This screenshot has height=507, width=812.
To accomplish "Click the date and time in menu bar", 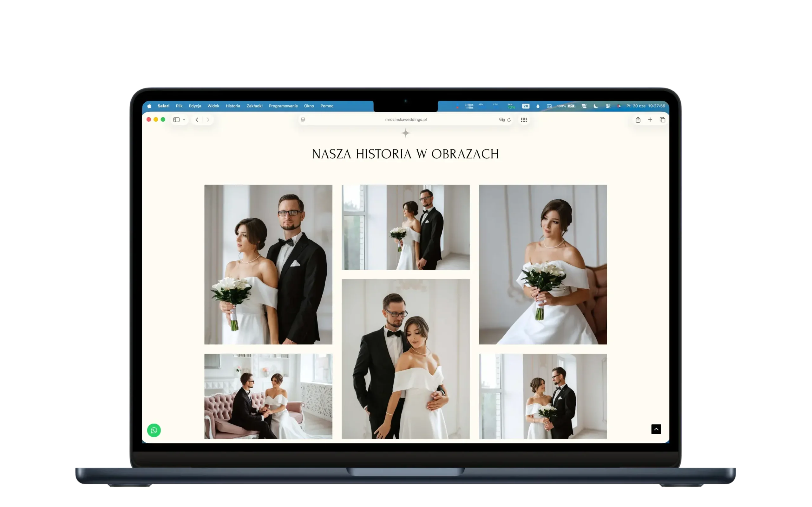I will point(645,106).
